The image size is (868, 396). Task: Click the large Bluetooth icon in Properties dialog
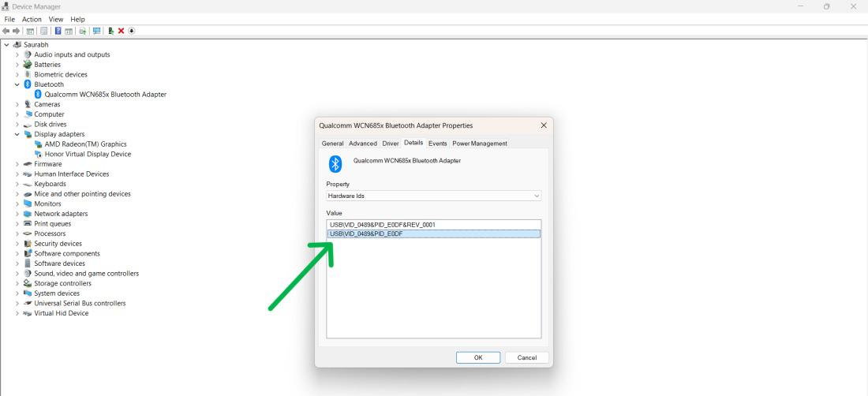[335, 164]
